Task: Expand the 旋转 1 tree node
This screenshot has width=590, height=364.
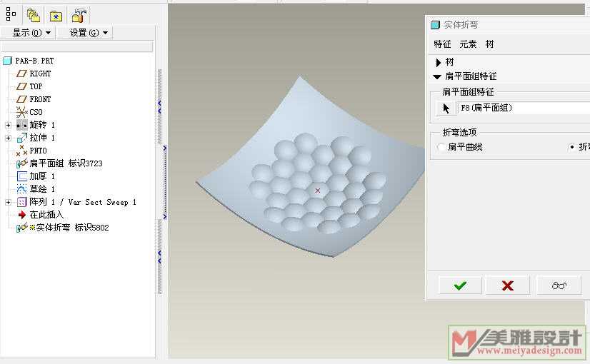Action: pyautogui.click(x=9, y=125)
